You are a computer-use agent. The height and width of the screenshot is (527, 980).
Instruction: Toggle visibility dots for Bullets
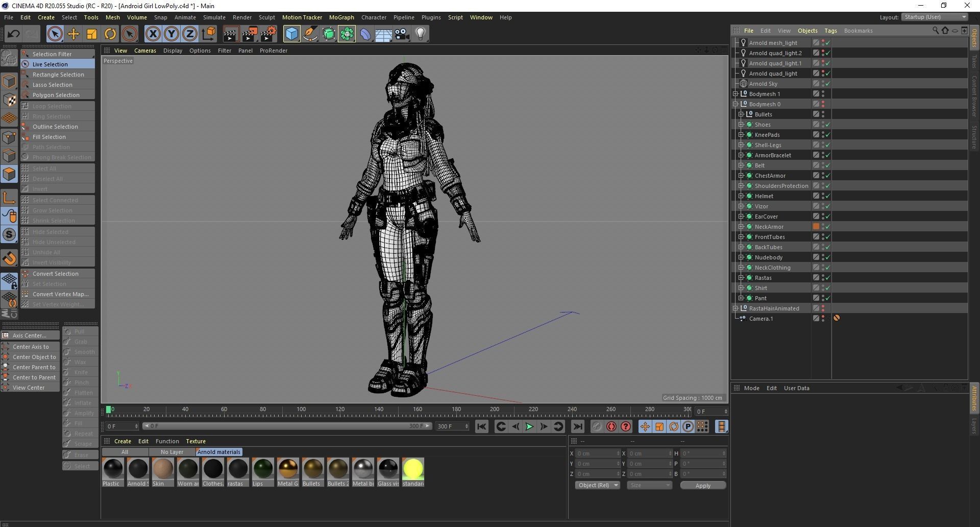click(823, 114)
